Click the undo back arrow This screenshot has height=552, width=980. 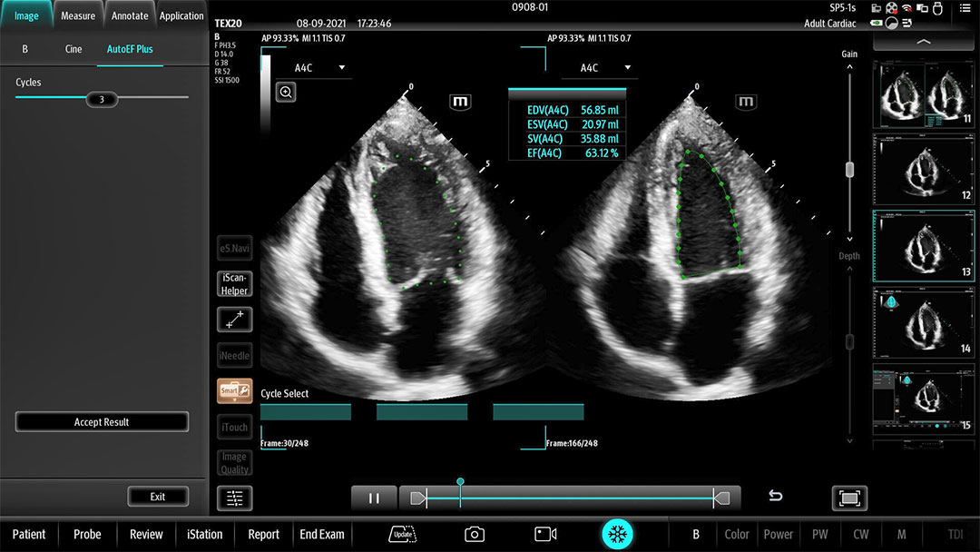(x=775, y=497)
